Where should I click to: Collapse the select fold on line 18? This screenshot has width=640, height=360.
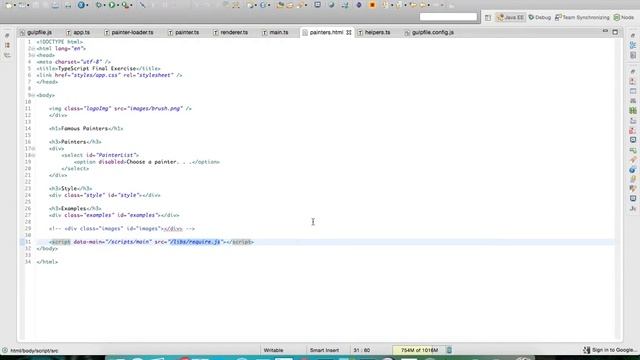coord(33,155)
